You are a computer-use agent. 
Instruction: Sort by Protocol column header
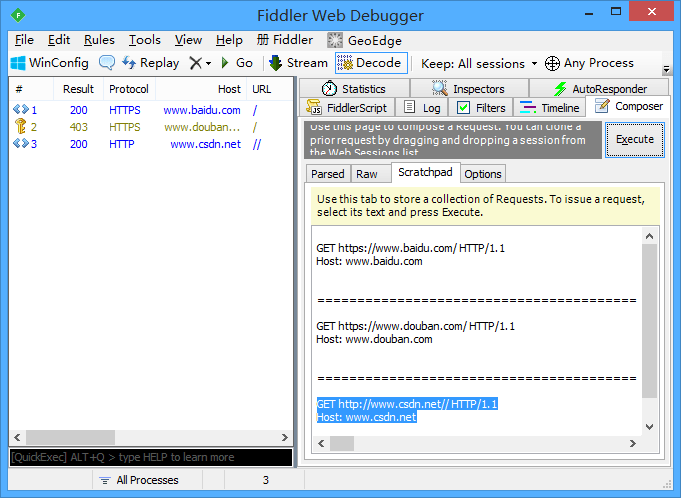(129, 89)
